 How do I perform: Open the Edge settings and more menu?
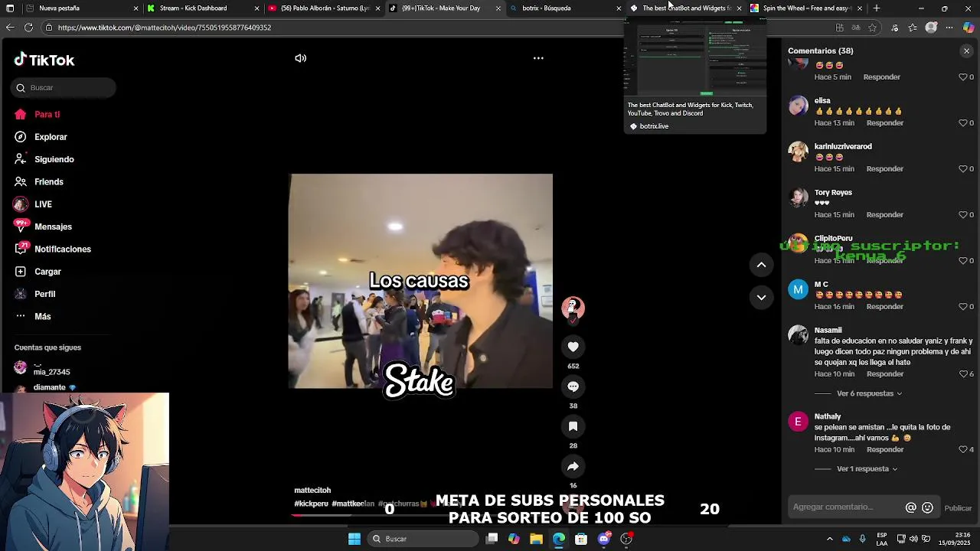[949, 28]
